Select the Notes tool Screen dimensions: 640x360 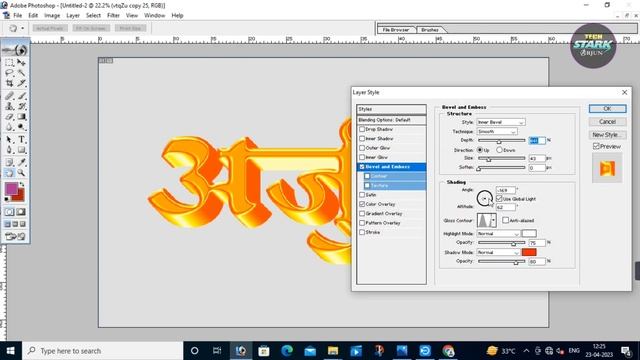click(x=9, y=162)
